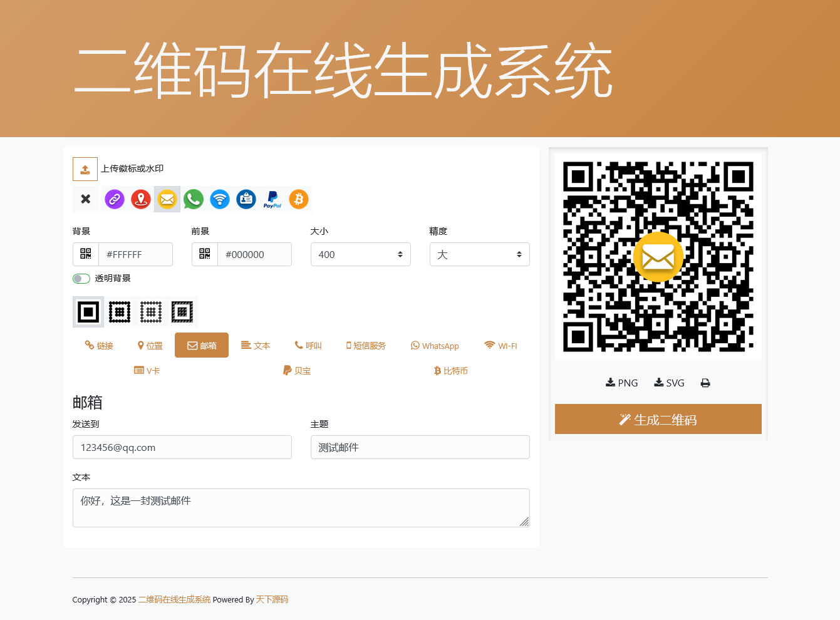Remove the logo with the X icon
Screen dimensions: 840x620
86,199
